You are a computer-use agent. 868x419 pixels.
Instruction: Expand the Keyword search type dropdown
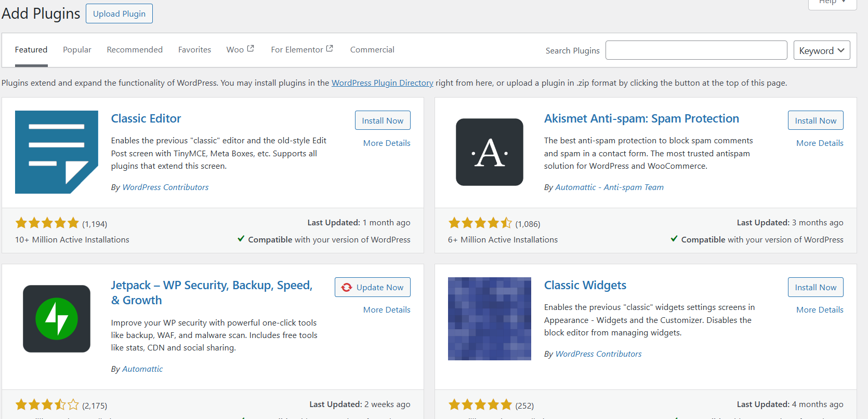click(x=821, y=50)
